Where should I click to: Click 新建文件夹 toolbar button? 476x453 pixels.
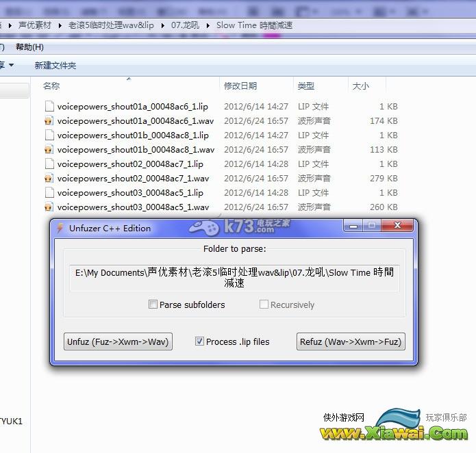coord(55,66)
